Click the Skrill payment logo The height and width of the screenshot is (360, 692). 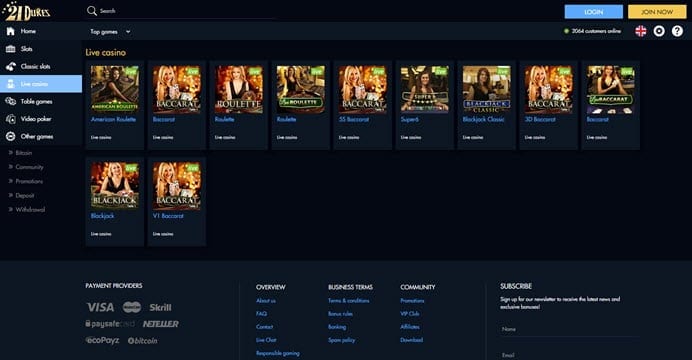160,308
